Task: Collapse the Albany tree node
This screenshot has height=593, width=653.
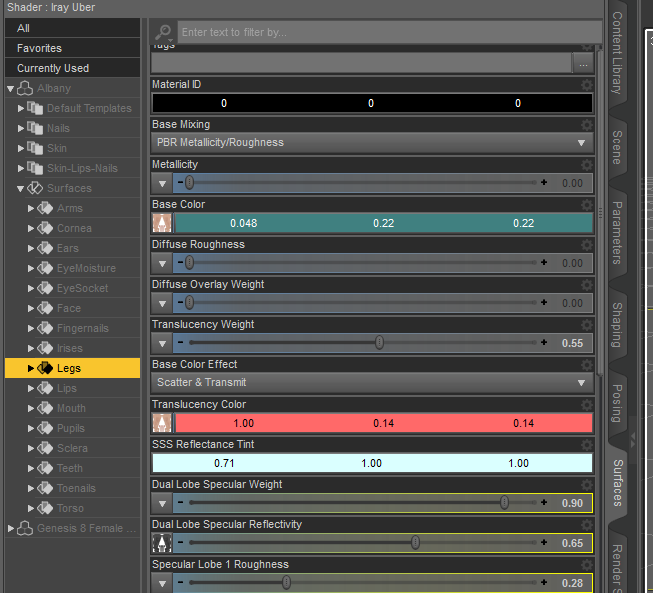Action: [x=11, y=88]
